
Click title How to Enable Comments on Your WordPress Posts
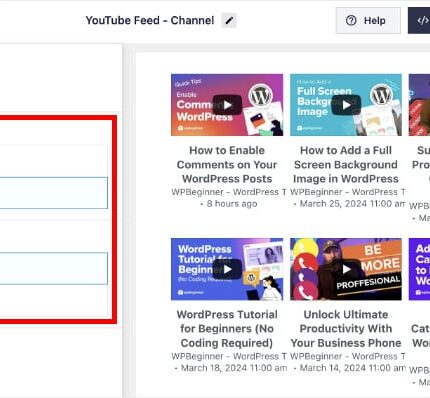[x=227, y=164]
